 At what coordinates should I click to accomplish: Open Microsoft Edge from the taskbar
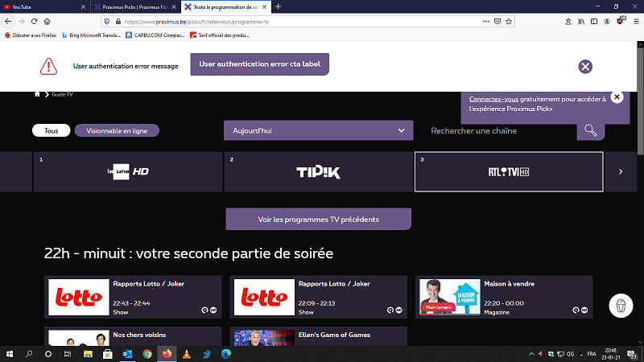(226, 354)
